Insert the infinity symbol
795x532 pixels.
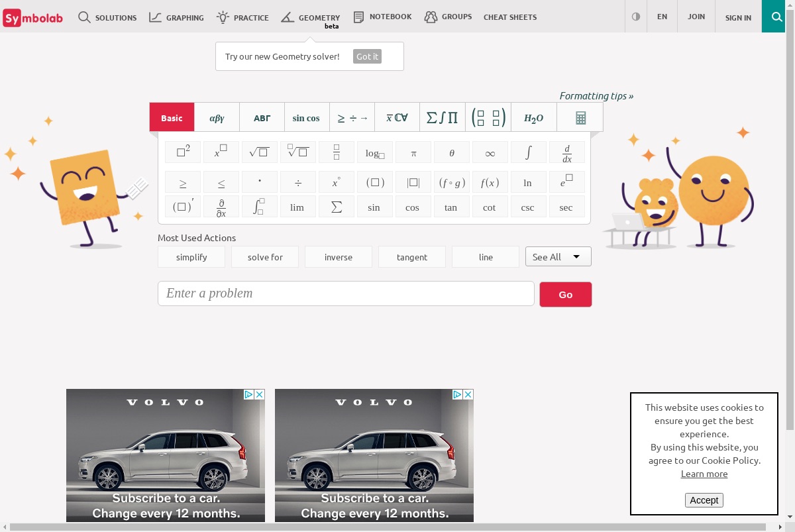490,152
